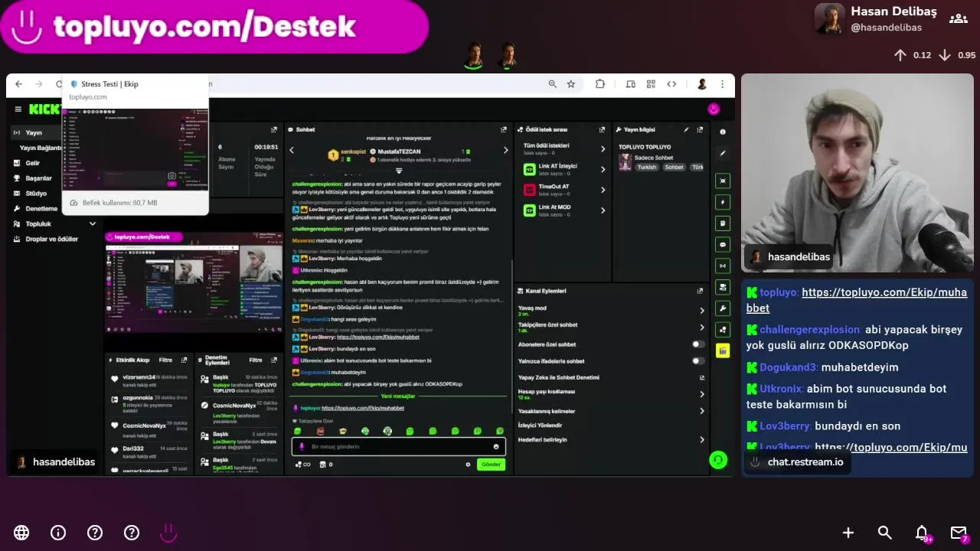The image size is (980, 551).
Task: Open participants icon next to Hasan Delibaş
Action: click(x=959, y=18)
